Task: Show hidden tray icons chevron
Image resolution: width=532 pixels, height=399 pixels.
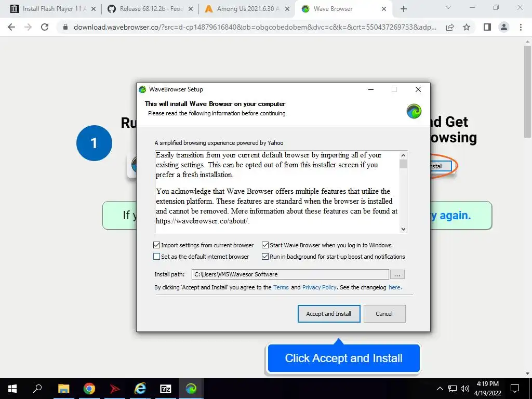Action: pos(440,389)
